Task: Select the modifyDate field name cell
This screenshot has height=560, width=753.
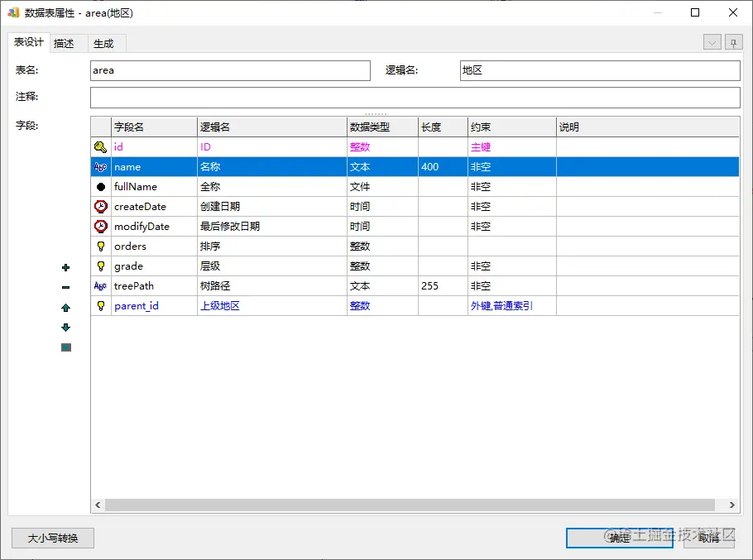Action: (x=154, y=226)
